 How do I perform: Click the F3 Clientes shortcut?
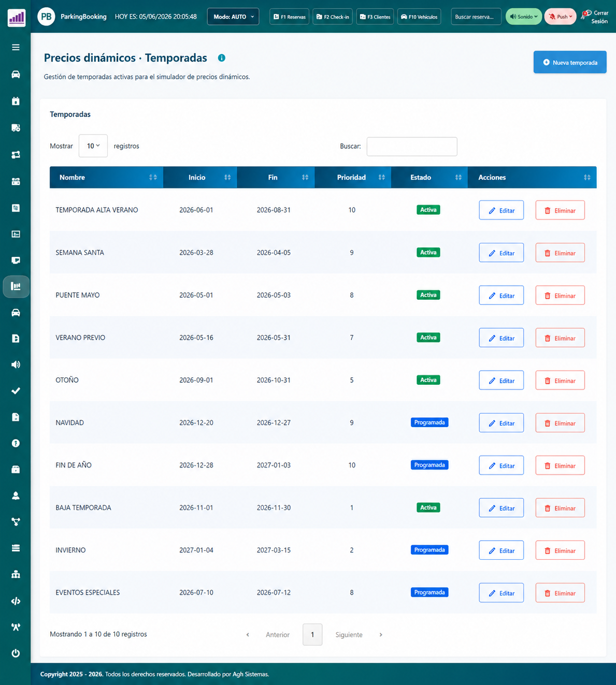click(375, 17)
